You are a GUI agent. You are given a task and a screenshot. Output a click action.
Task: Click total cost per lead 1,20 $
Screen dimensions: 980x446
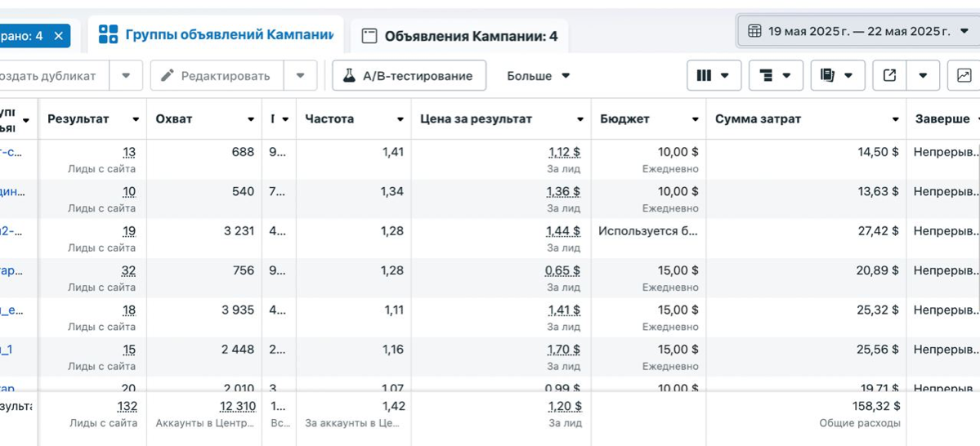tap(564, 406)
